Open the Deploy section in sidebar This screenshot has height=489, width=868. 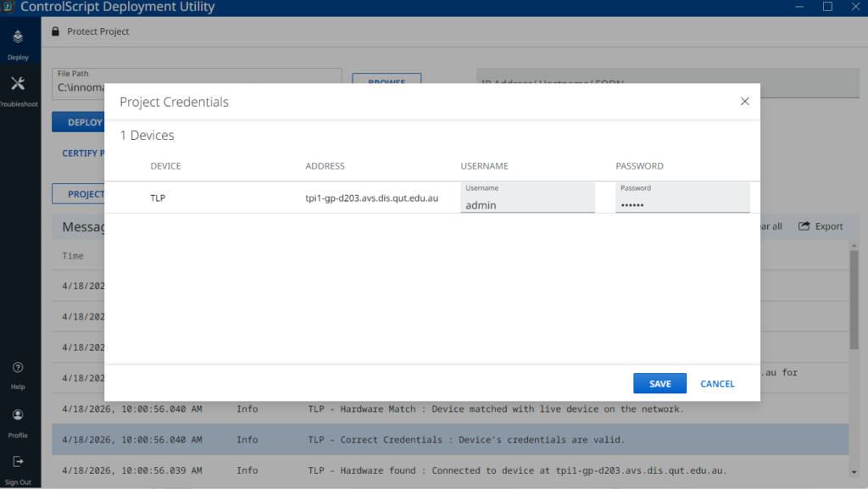(19, 44)
